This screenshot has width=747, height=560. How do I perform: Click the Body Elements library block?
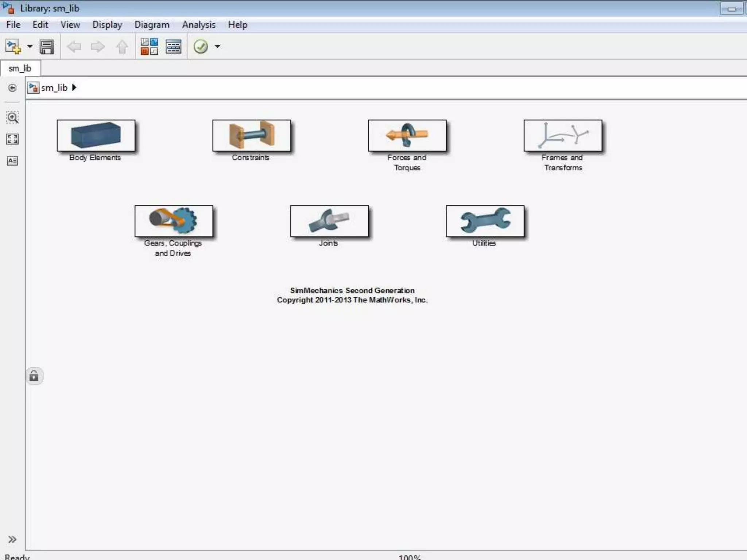(x=96, y=135)
